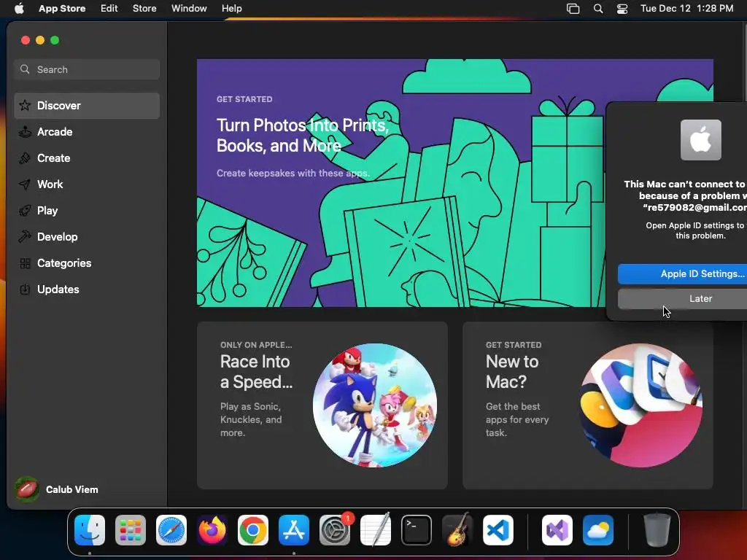Image resolution: width=747 pixels, height=560 pixels.
Task: Open New to Mac story card
Action: click(x=588, y=405)
